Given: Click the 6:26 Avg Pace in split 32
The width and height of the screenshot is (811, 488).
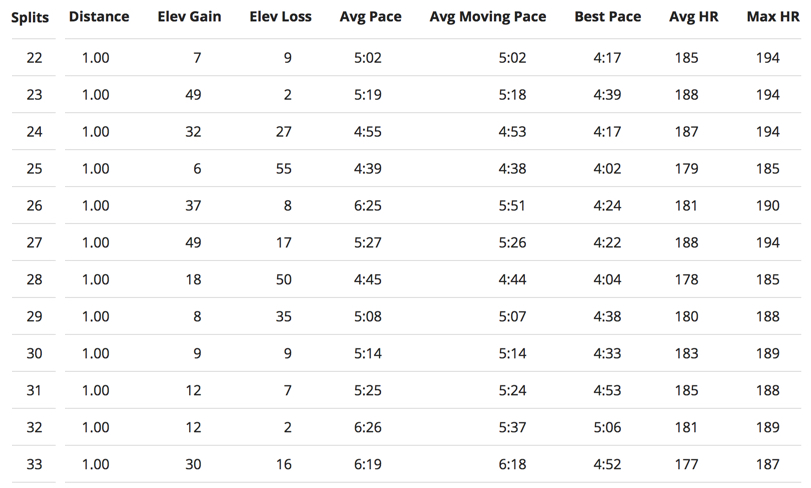Looking at the screenshot, I should tap(368, 427).
